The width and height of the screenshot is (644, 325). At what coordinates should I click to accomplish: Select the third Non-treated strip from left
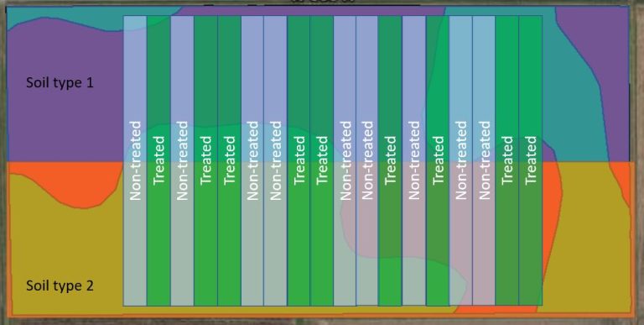pyautogui.click(x=252, y=161)
